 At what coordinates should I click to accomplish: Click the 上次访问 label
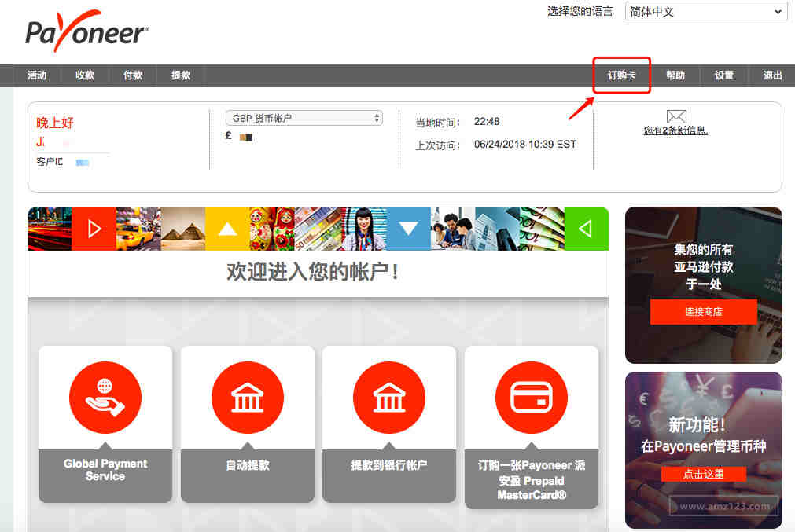point(437,145)
